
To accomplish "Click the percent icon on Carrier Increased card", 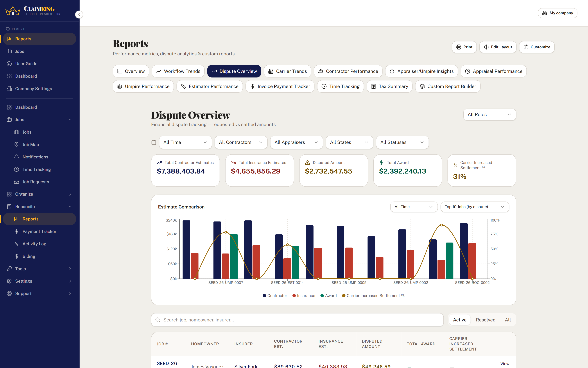I will pos(455,165).
